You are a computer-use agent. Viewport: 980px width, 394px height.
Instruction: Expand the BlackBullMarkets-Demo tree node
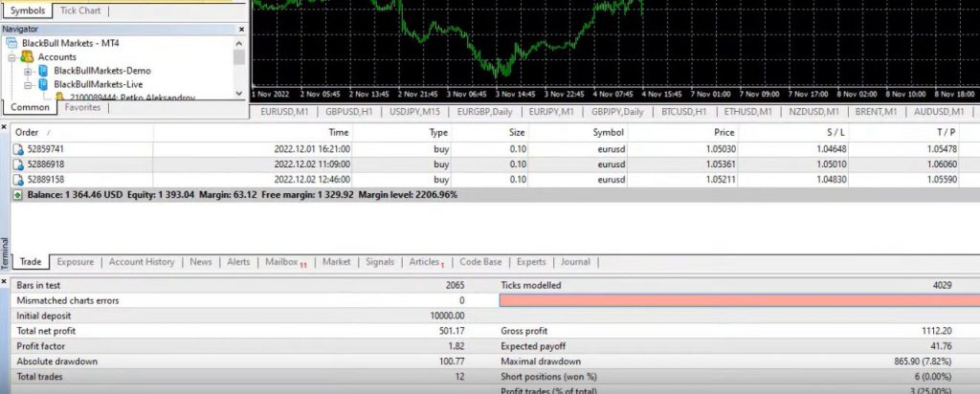click(x=28, y=71)
